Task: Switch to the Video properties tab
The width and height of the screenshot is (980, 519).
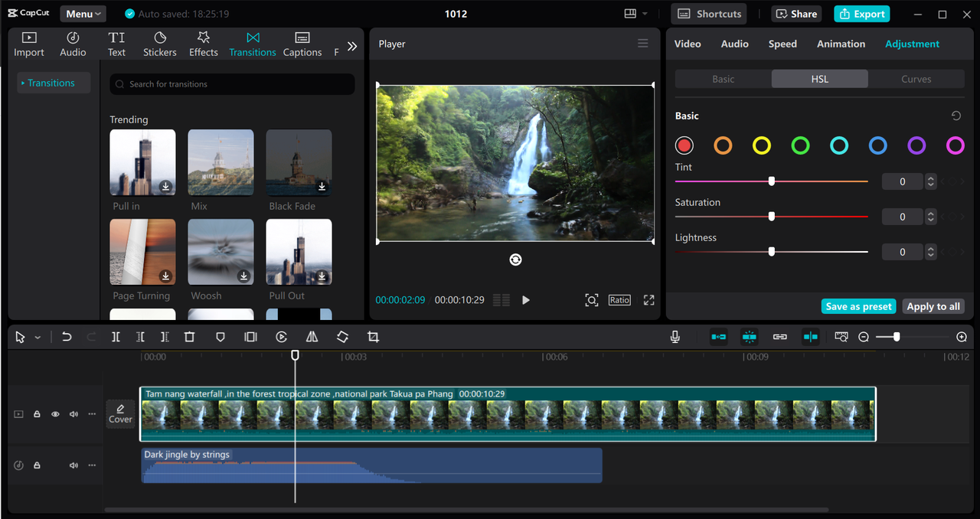Action: [x=688, y=44]
